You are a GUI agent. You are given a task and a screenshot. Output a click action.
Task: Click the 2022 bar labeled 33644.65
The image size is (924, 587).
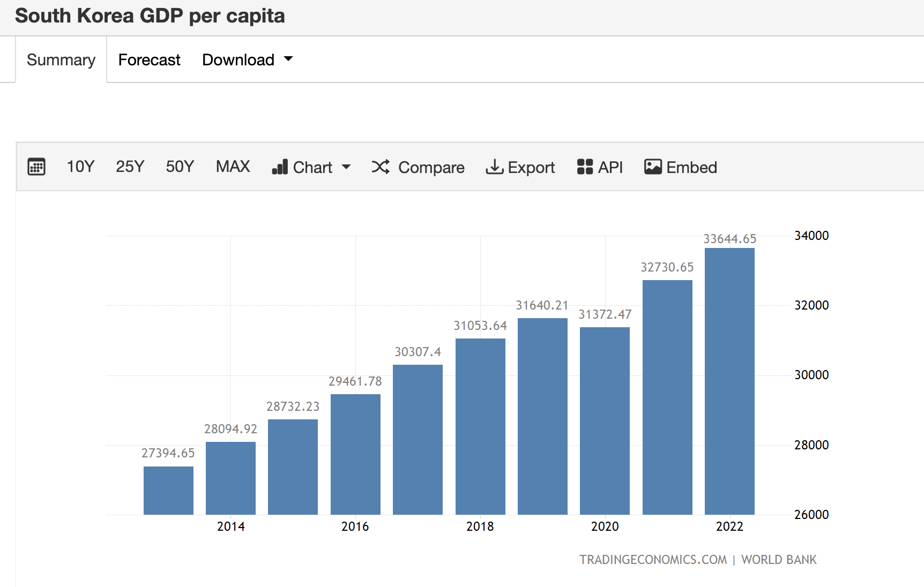click(x=729, y=381)
